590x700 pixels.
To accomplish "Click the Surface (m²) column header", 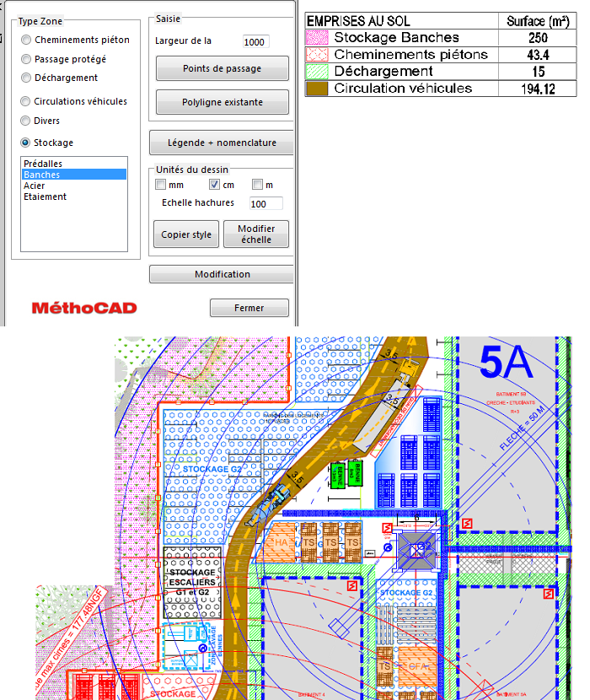I will tap(538, 21).
